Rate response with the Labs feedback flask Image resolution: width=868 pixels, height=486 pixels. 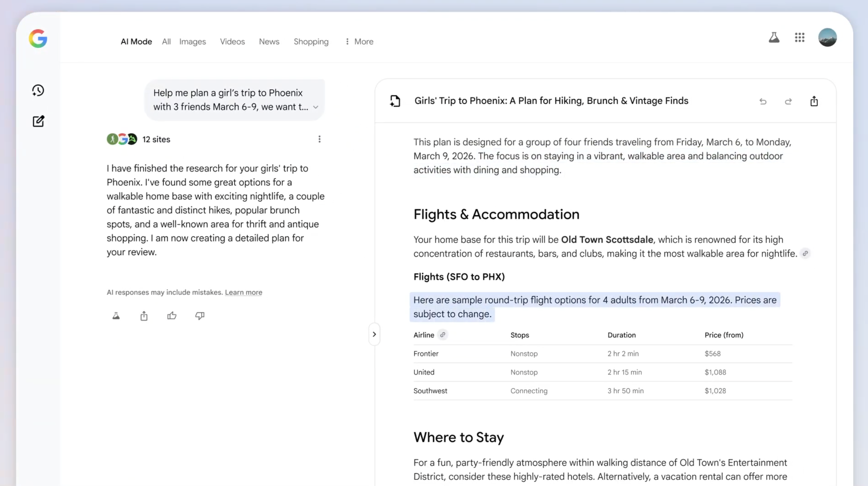(116, 316)
